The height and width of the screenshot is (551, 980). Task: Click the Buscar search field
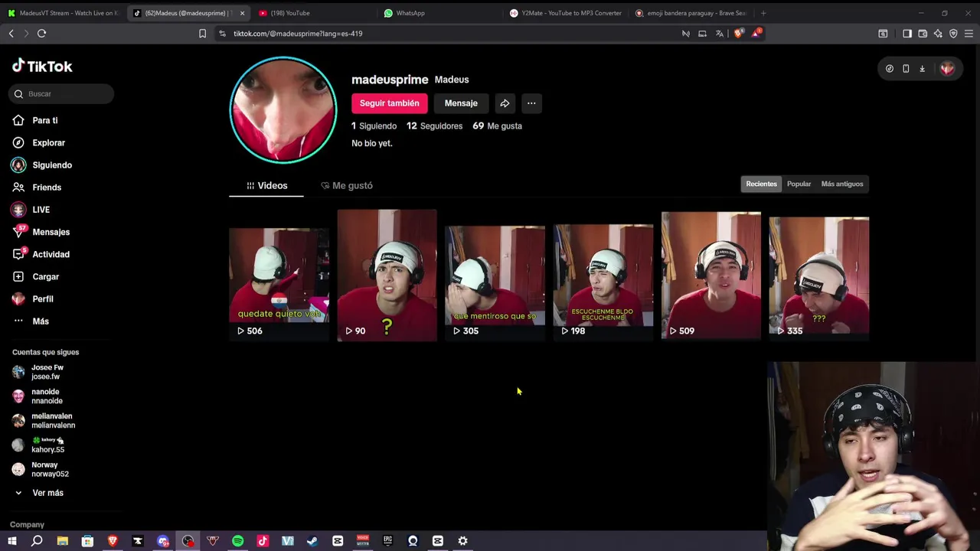pos(62,93)
